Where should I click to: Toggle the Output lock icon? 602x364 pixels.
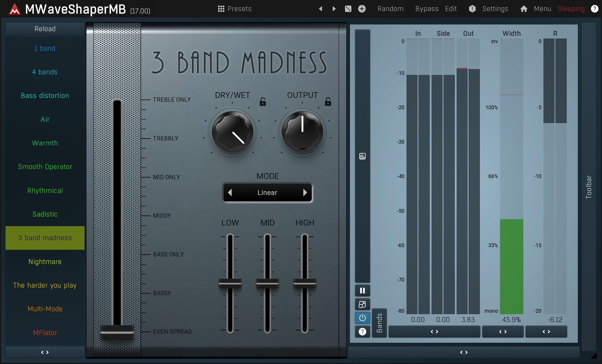click(x=328, y=101)
